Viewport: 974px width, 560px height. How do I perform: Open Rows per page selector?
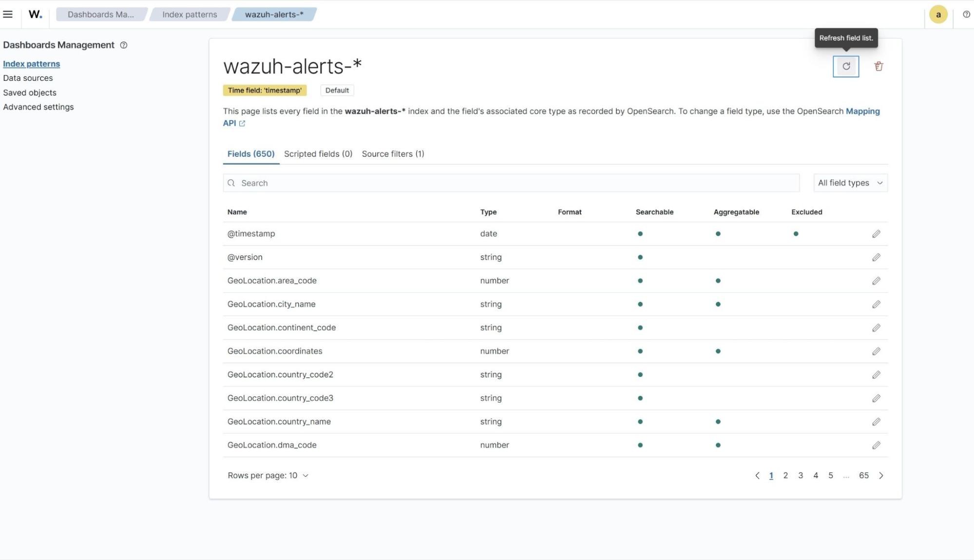coord(268,475)
